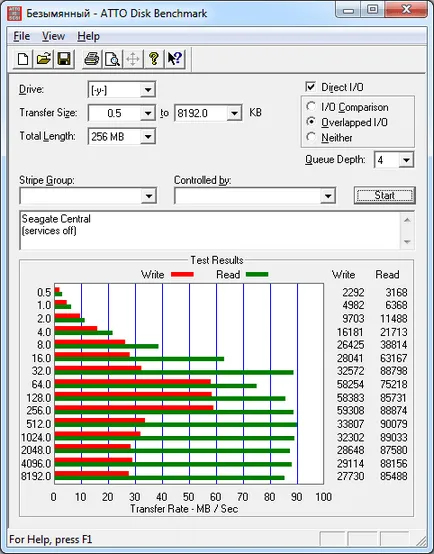434x554 pixels.
Task: Click the Read value 3168
Action: pyautogui.click(x=396, y=293)
